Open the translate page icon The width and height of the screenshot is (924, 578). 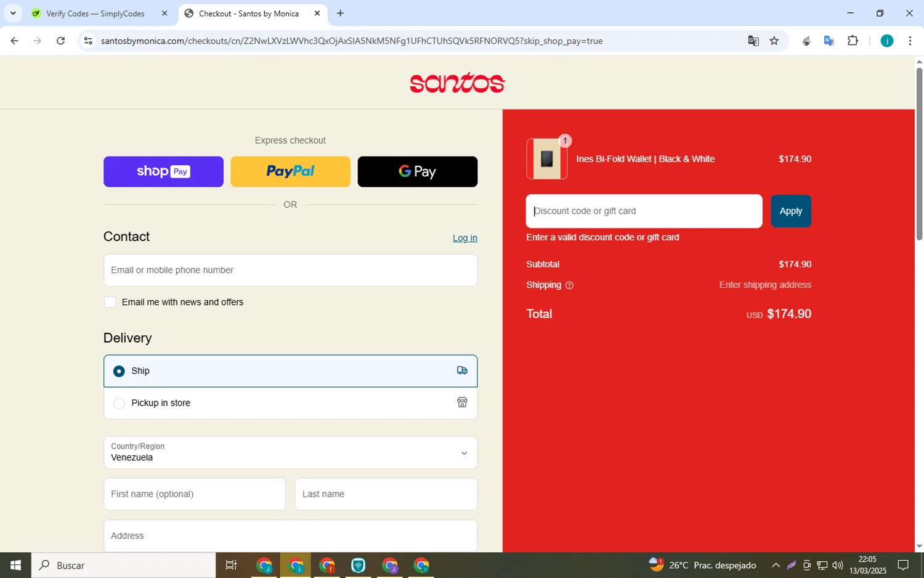(753, 41)
